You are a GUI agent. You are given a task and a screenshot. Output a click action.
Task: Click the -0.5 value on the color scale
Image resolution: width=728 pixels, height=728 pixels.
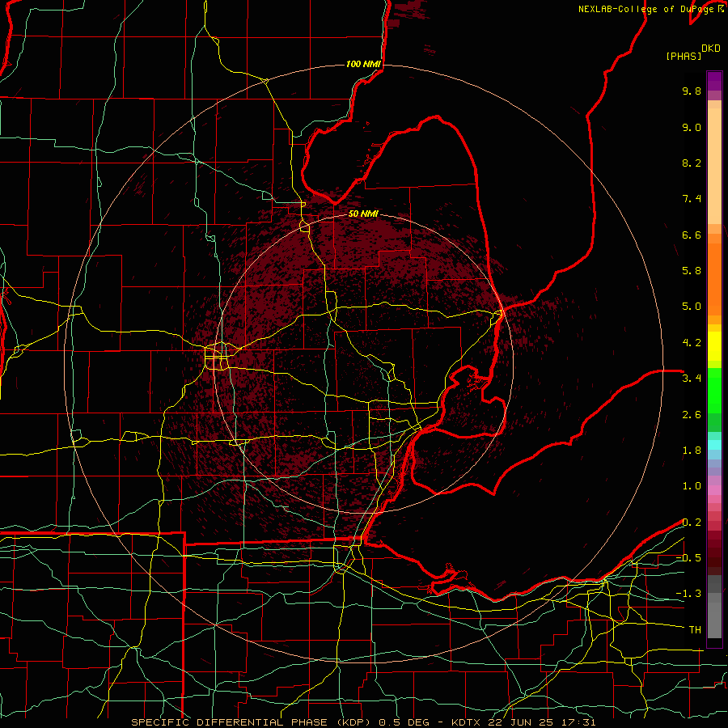(x=688, y=558)
